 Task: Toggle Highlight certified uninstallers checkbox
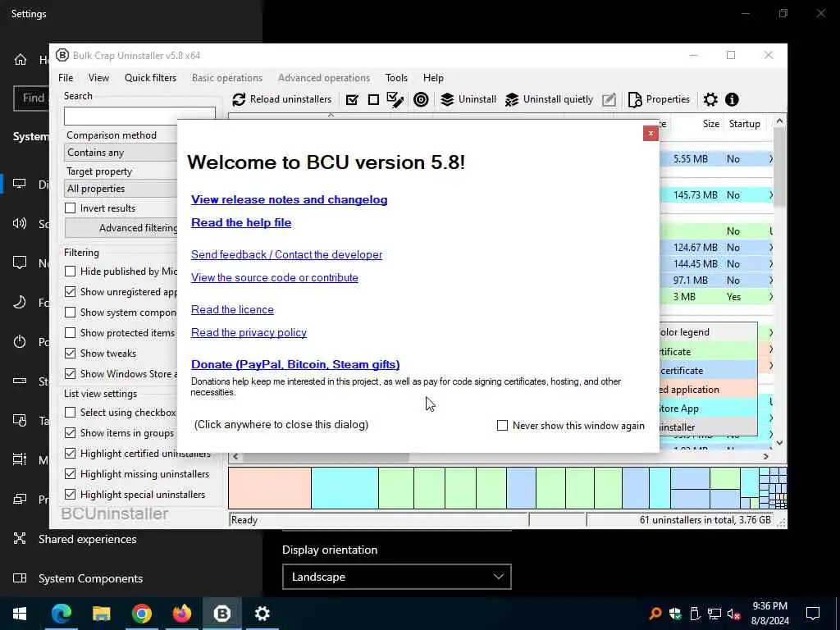point(71,453)
